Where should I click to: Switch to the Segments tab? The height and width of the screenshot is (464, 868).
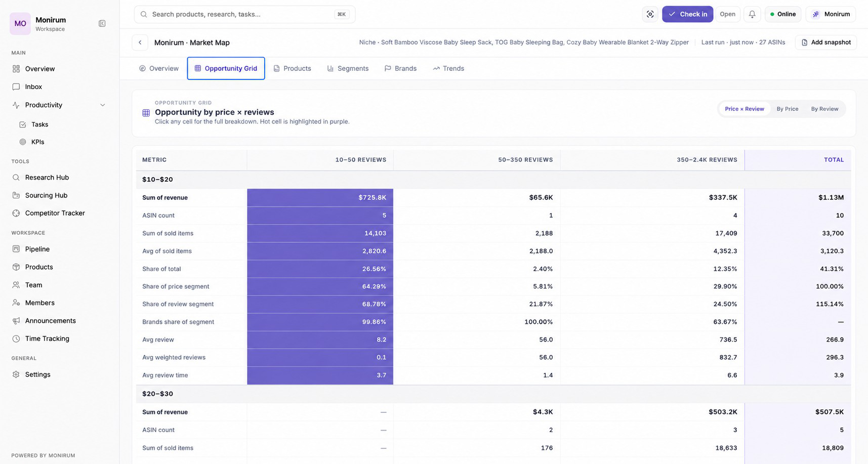click(348, 68)
